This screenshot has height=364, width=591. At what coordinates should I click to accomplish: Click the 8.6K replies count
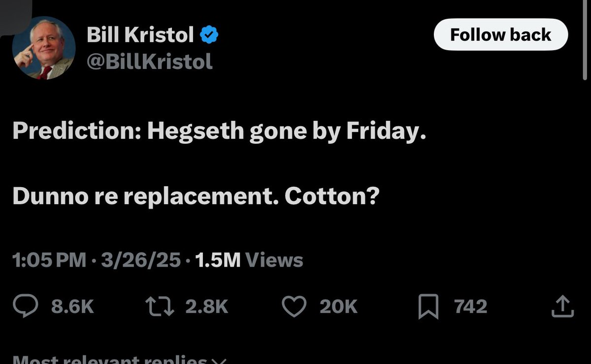coord(72,306)
